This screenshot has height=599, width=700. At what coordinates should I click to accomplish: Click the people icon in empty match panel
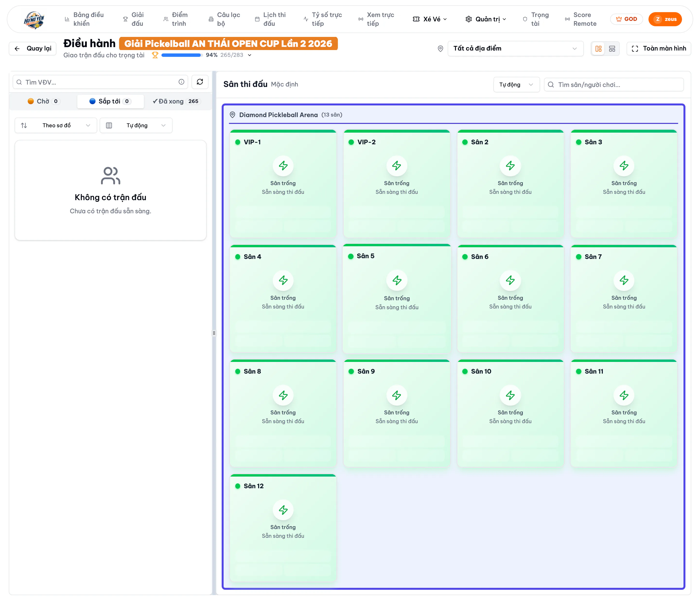click(x=111, y=176)
